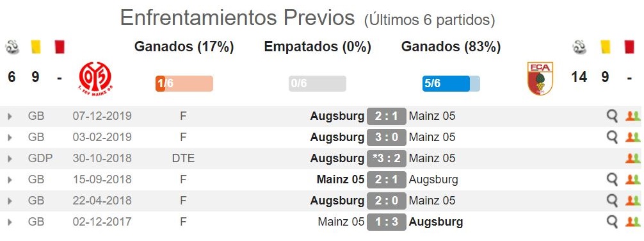
Task: Click lineup icon for the 02-12-2017 match
Action: coord(632,222)
